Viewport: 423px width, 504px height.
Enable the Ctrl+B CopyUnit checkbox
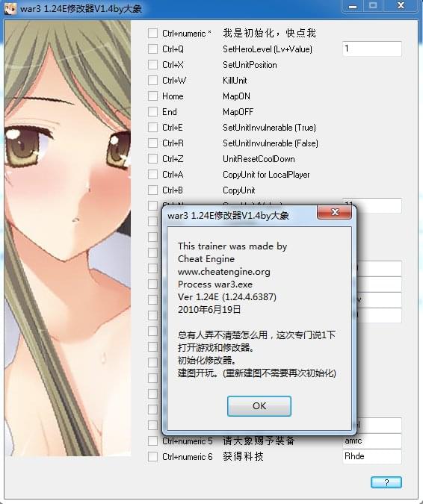coord(152,190)
